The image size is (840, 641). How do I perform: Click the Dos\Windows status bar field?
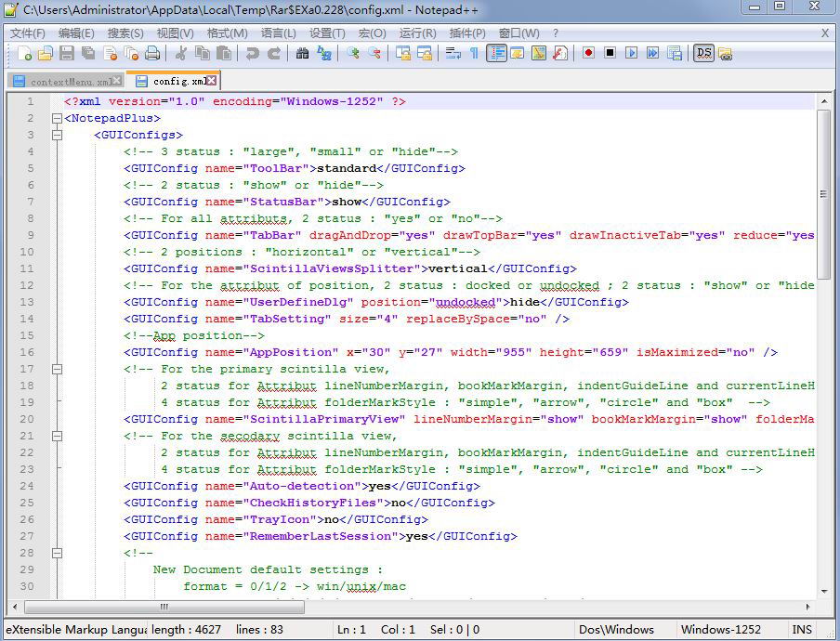click(x=617, y=630)
